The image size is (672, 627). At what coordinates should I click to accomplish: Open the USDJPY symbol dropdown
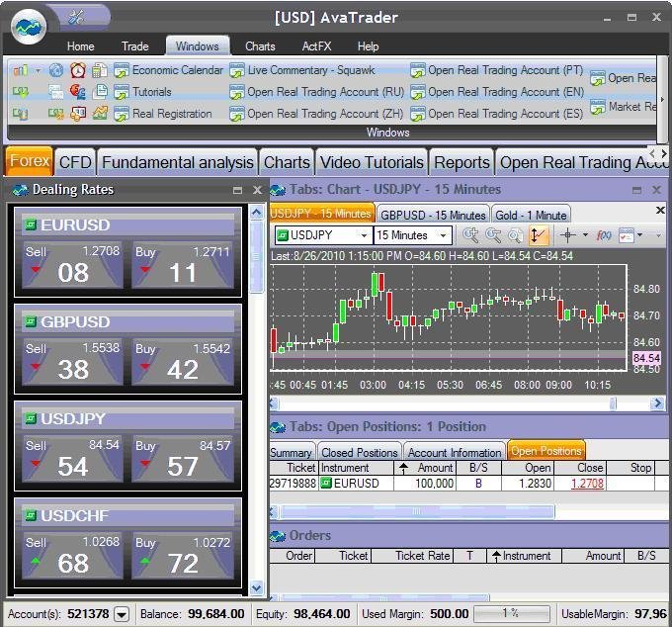pos(364,235)
